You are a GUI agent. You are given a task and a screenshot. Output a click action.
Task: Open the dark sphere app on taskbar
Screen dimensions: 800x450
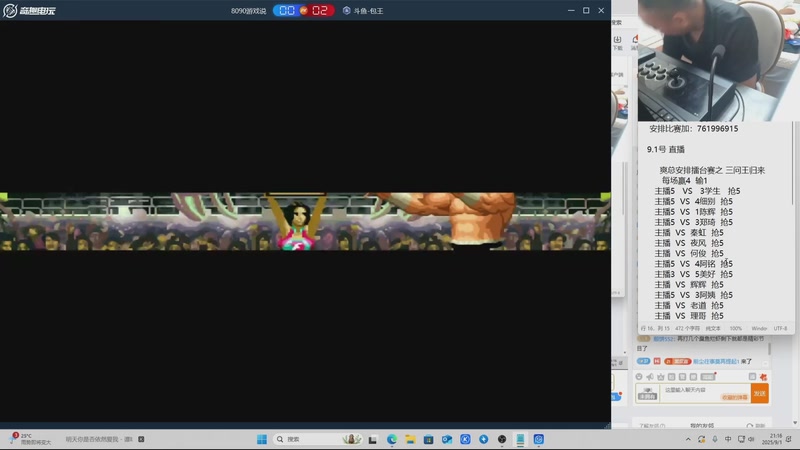[x=502, y=439]
